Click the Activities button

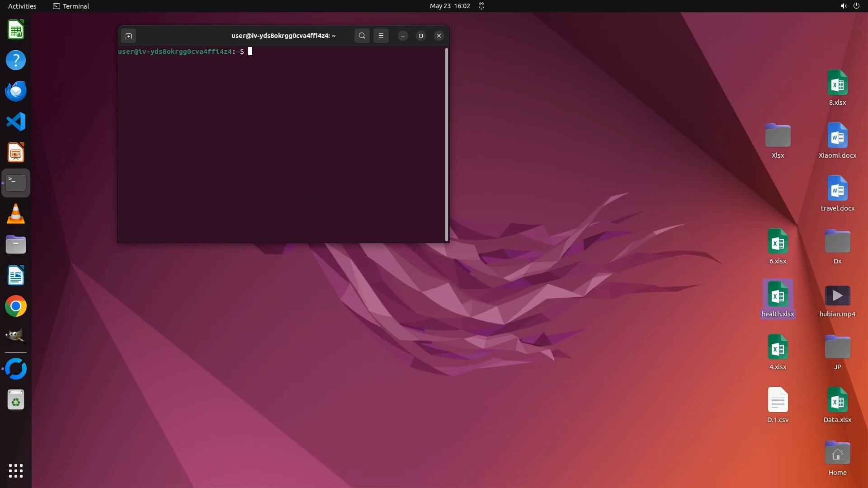coord(22,6)
